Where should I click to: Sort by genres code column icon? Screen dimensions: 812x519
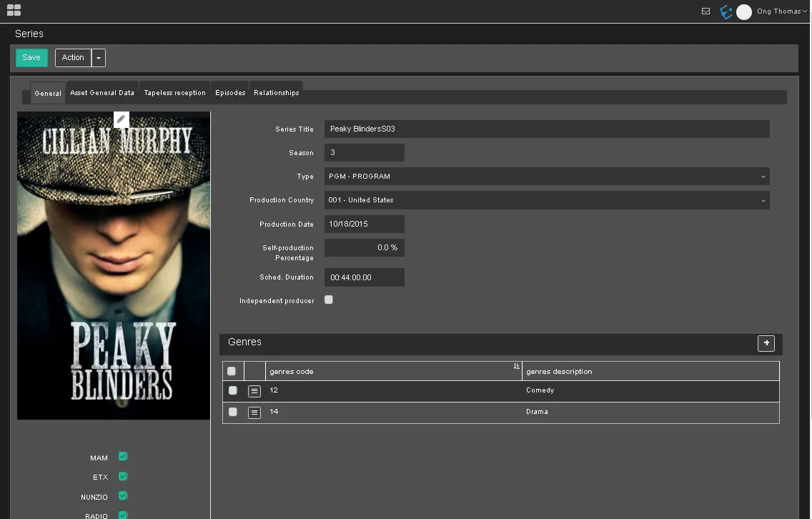(516, 367)
